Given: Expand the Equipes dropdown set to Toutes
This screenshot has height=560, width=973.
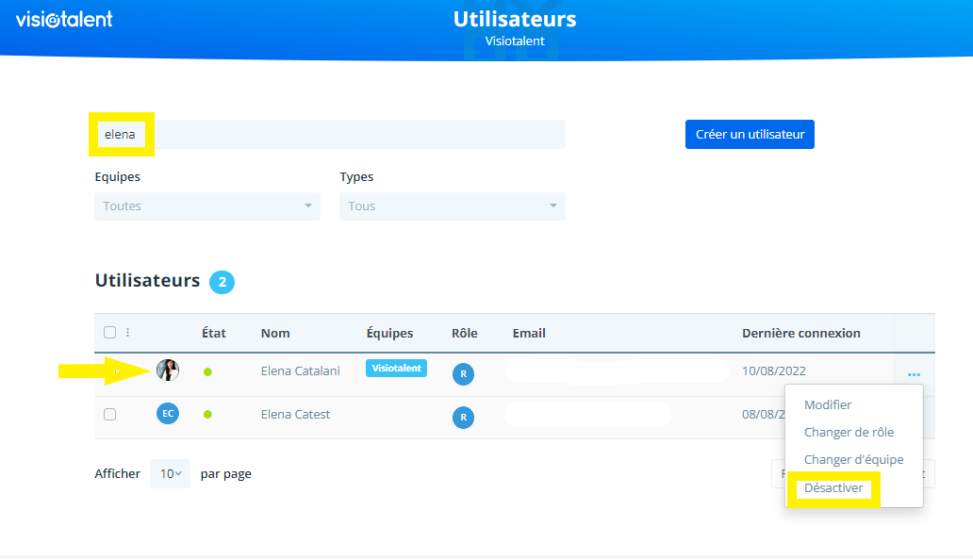Looking at the screenshot, I should pos(207,206).
